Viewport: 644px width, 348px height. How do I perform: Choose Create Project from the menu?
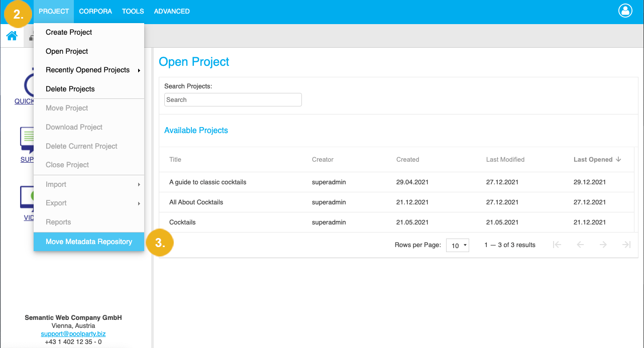(68, 32)
